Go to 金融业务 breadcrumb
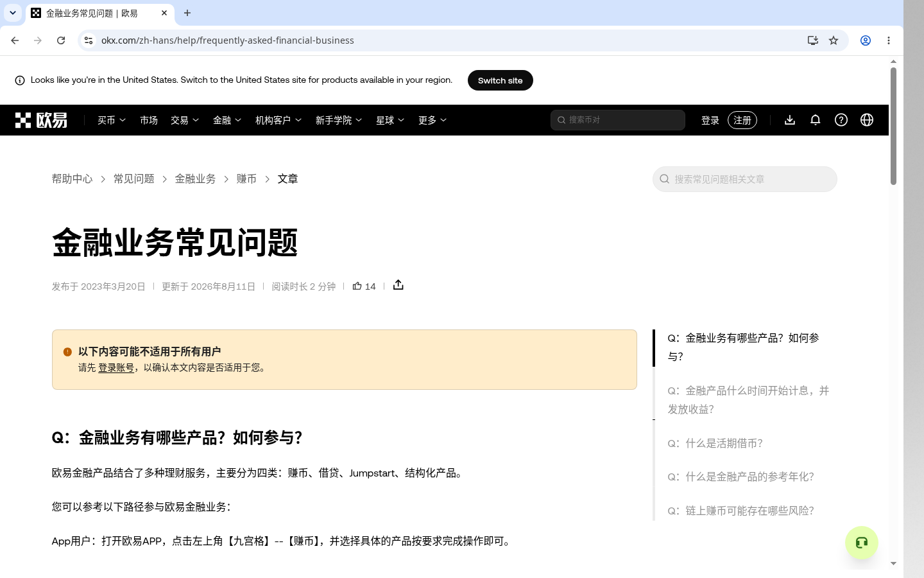This screenshot has height=578, width=924. [196, 179]
